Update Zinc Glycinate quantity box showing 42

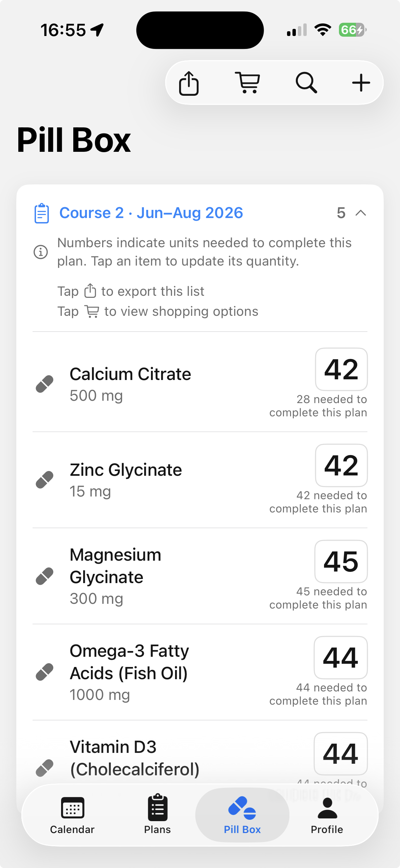[341, 465]
